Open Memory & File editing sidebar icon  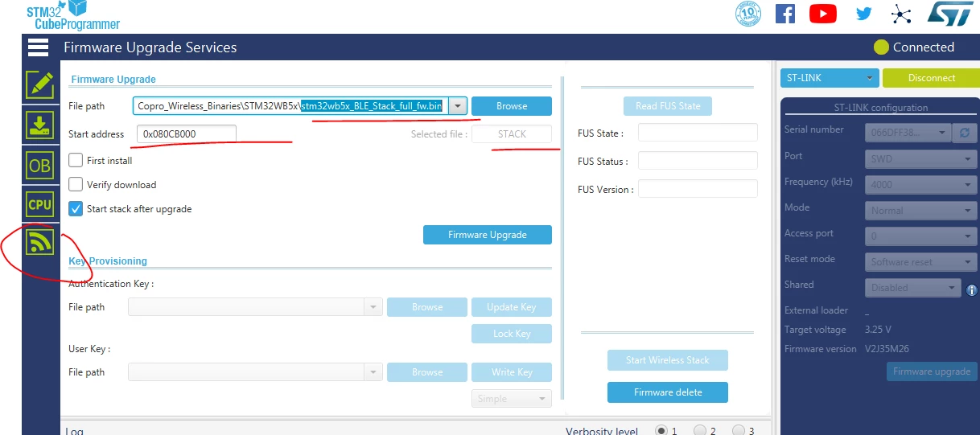click(x=39, y=84)
